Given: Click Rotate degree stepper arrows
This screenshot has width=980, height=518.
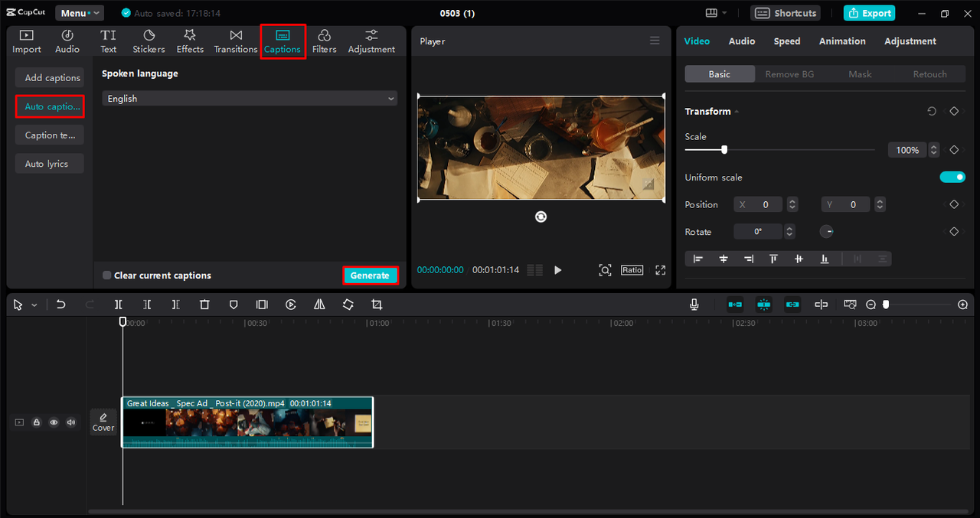Looking at the screenshot, I should [789, 232].
